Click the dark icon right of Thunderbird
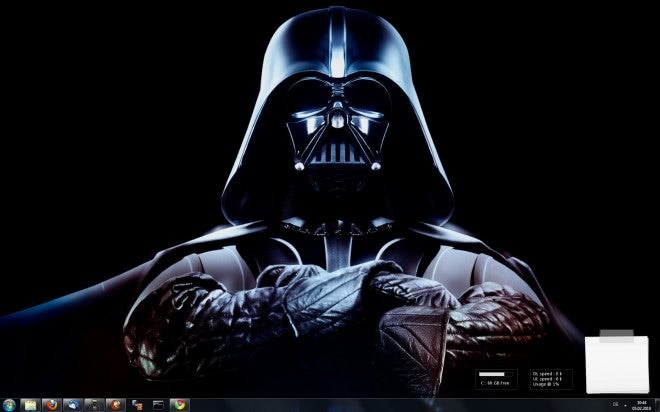 (94, 405)
